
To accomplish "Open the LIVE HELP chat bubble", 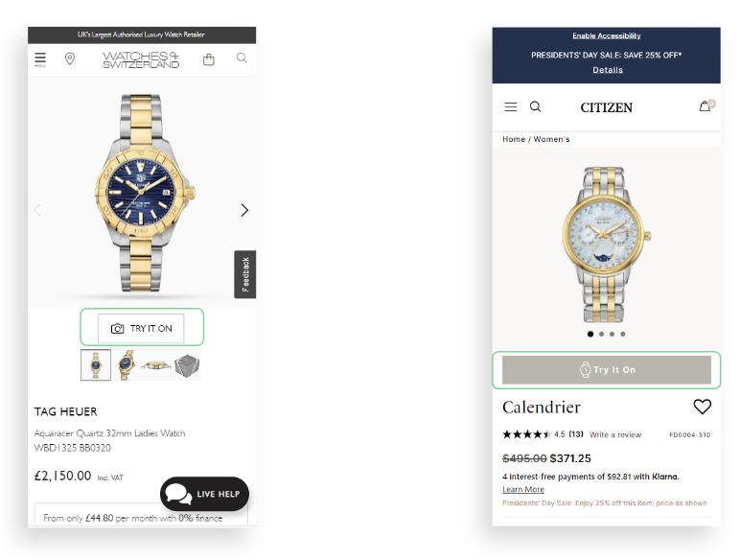I will tap(204, 494).
